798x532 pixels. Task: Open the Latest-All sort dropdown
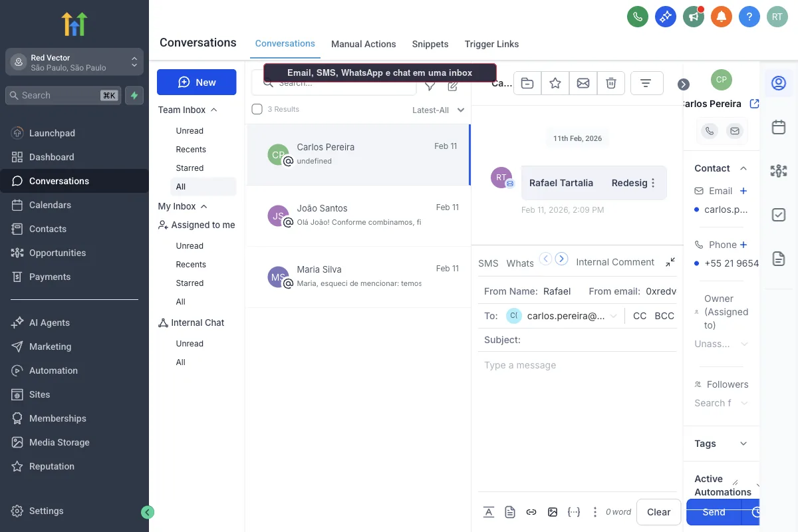point(438,109)
